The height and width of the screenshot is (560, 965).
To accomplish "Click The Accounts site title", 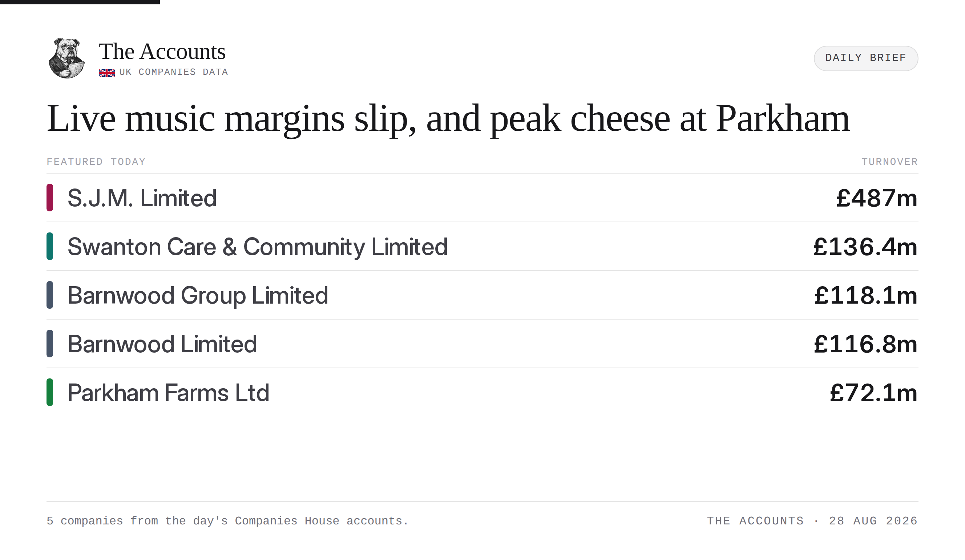I will pyautogui.click(x=162, y=52).
